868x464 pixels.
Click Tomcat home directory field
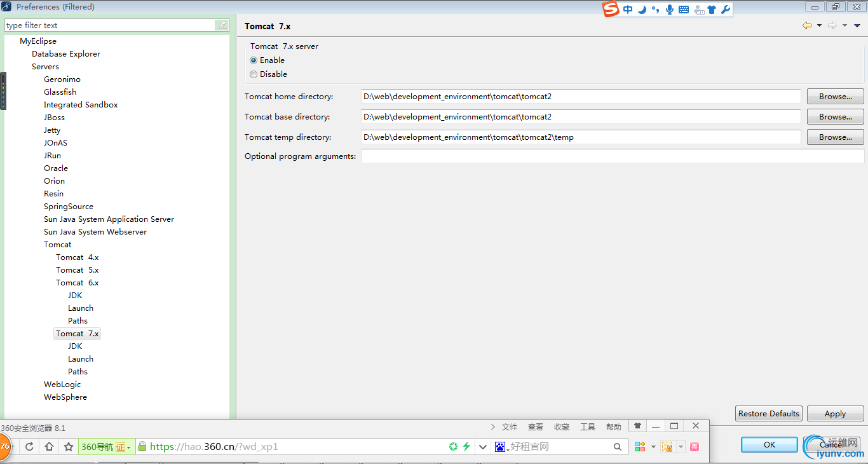(581, 97)
